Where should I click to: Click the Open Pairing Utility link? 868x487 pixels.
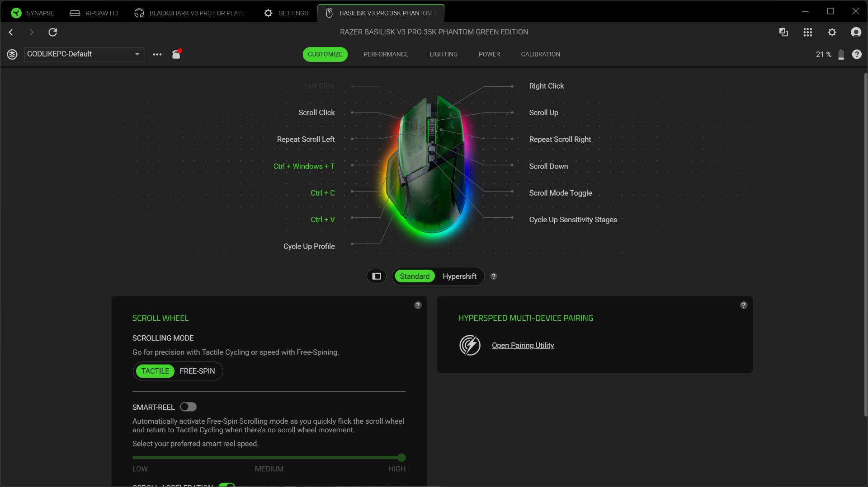pyautogui.click(x=523, y=346)
